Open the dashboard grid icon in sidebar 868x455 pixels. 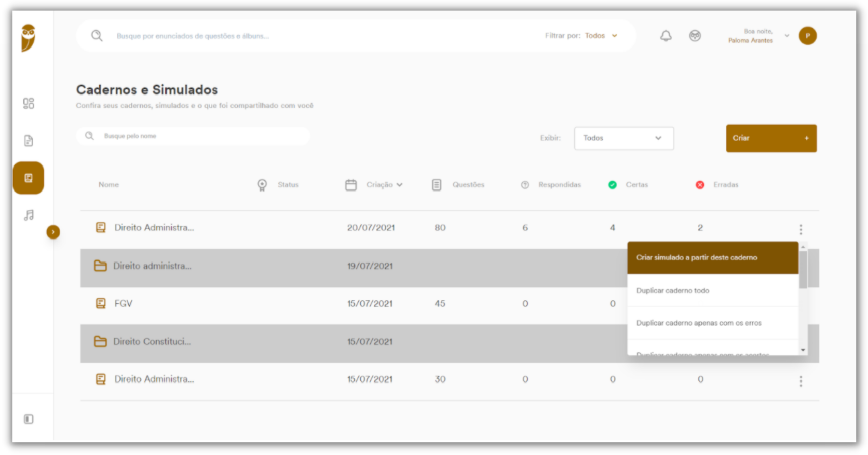(29, 103)
